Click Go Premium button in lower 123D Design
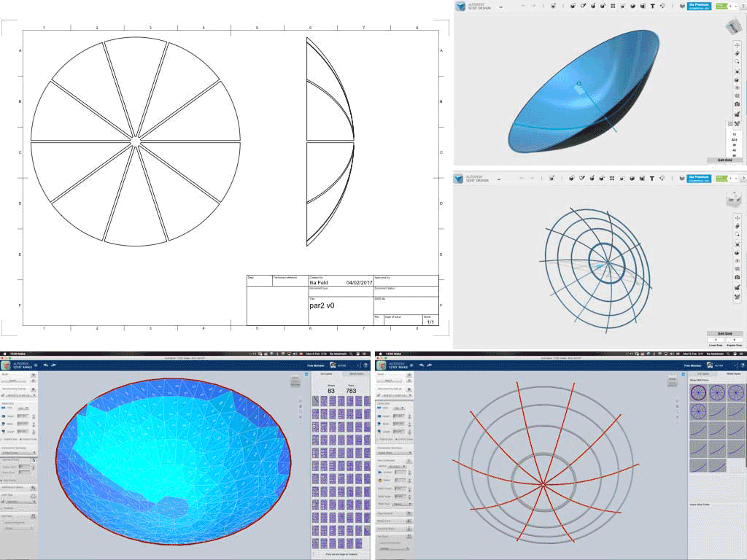Viewport: 747px width, 560px height. point(699,178)
